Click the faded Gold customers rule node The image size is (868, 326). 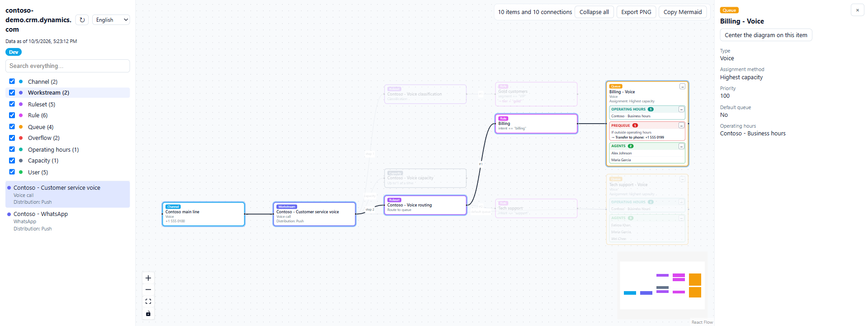[x=536, y=94]
